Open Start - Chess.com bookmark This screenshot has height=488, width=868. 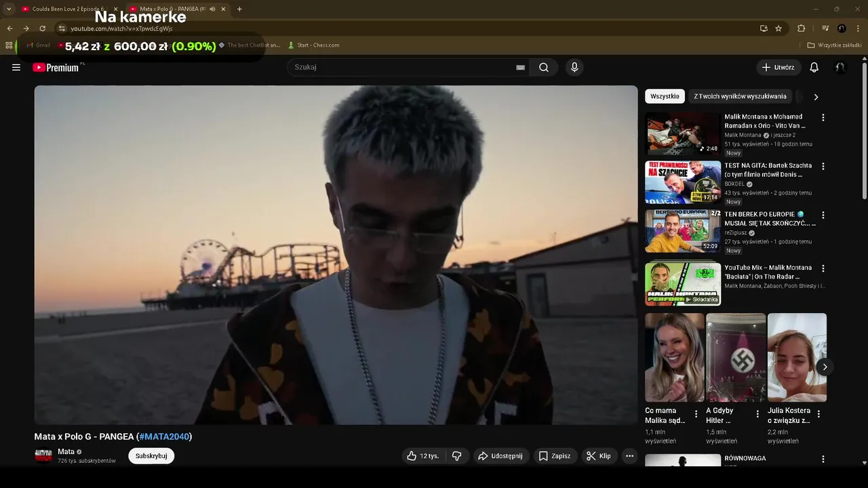pos(313,45)
